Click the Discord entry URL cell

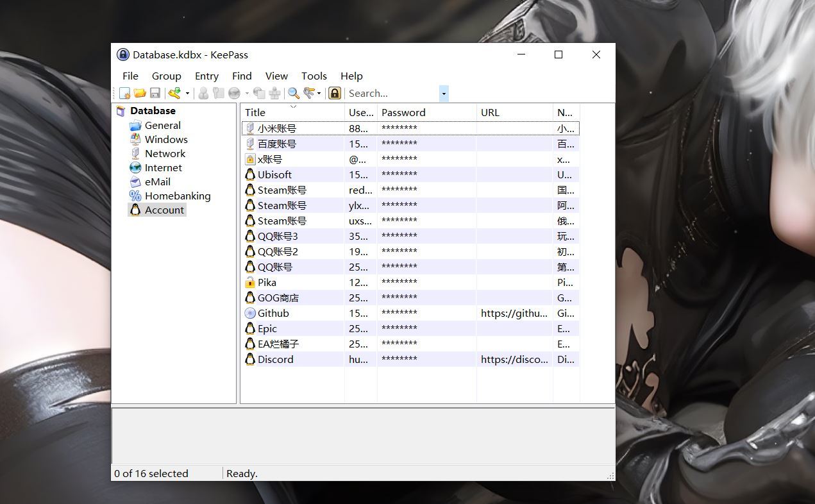tap(515, 360)
